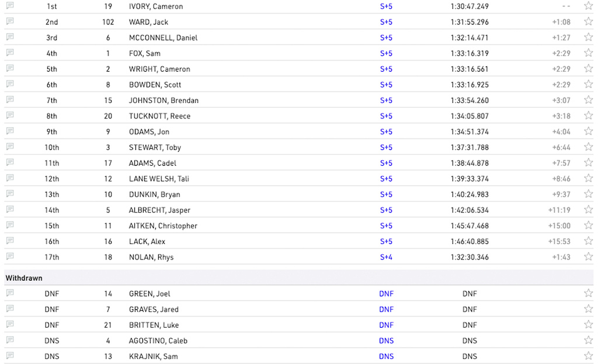Click comment icon beside TUCKNOTT, Reece

(11, 115)
